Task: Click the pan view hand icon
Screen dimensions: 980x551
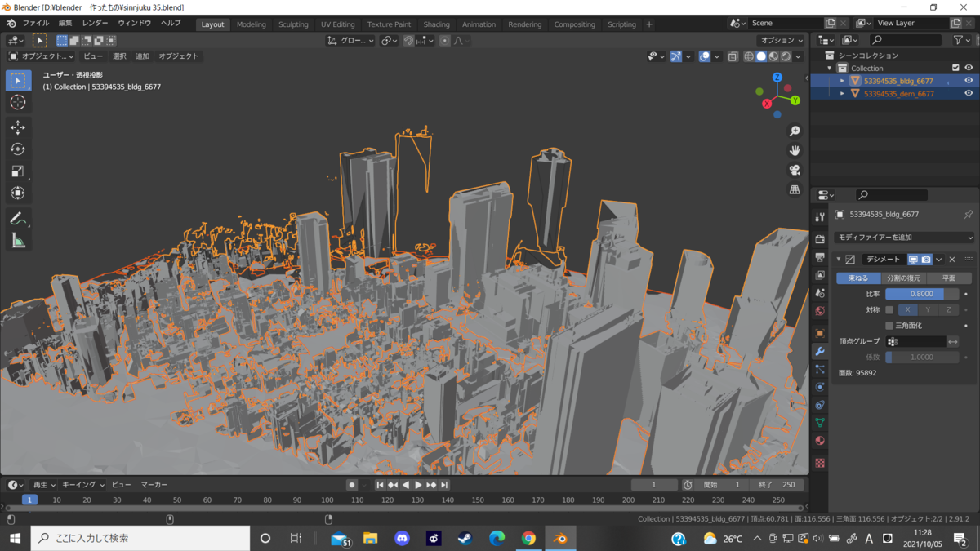Action: click(x=795, y=150)
